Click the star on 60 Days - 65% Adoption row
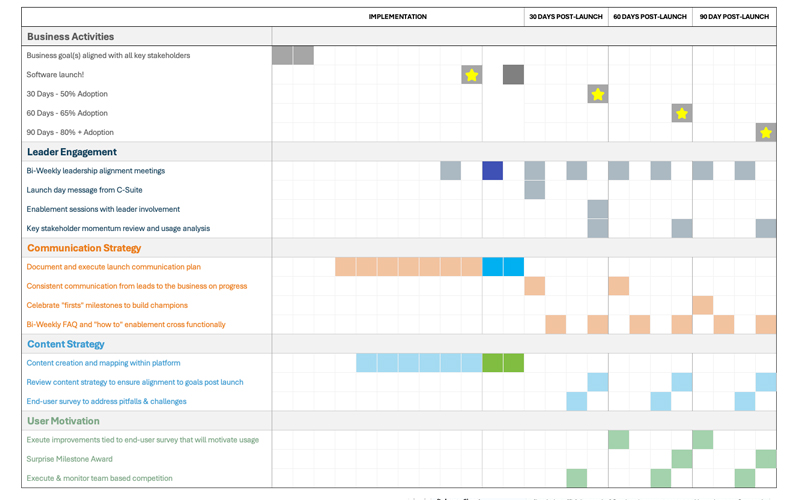 coord(682,113)
